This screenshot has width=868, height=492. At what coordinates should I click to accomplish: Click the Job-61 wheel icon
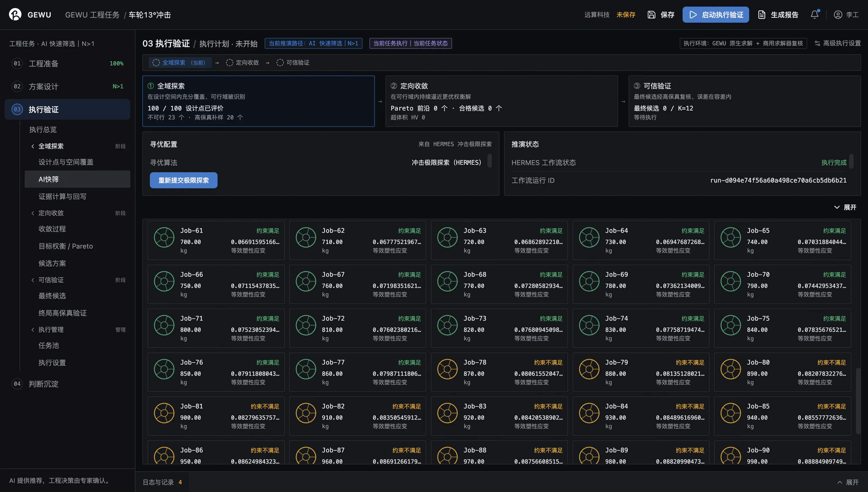pyautogui.click(x=164, y=237)
